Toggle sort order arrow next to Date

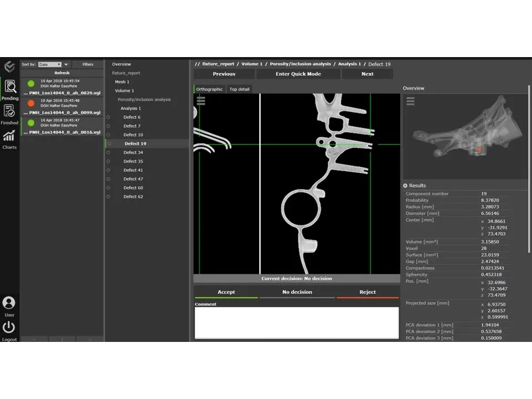point(66,65)
